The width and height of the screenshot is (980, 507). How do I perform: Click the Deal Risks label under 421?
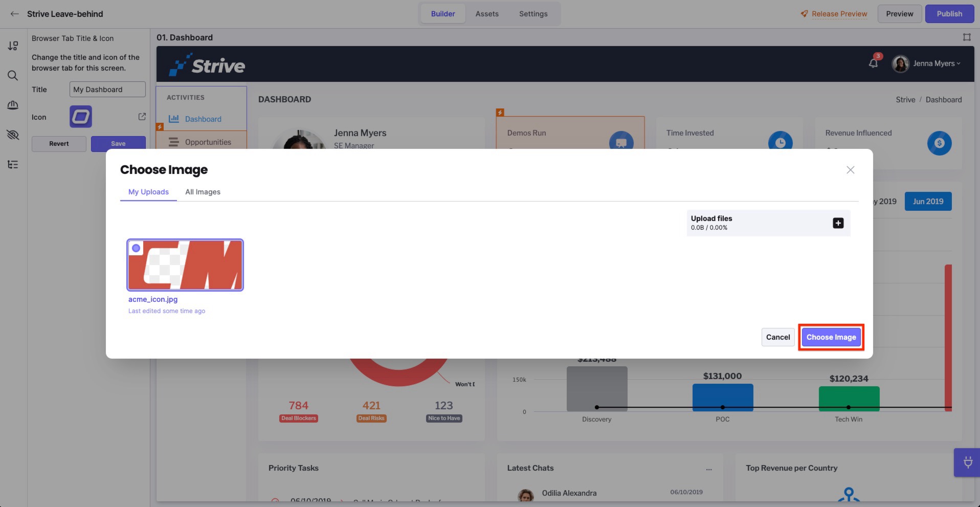tap(371, 418)
